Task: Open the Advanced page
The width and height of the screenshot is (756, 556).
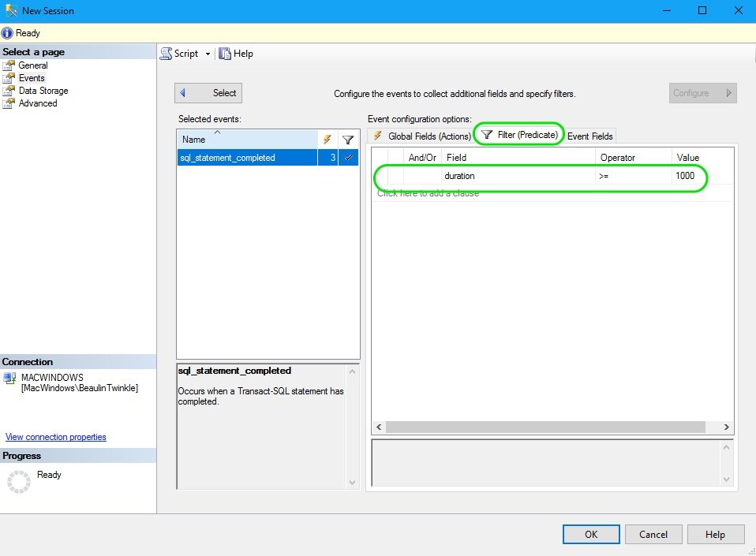Action: coord(38,103)
